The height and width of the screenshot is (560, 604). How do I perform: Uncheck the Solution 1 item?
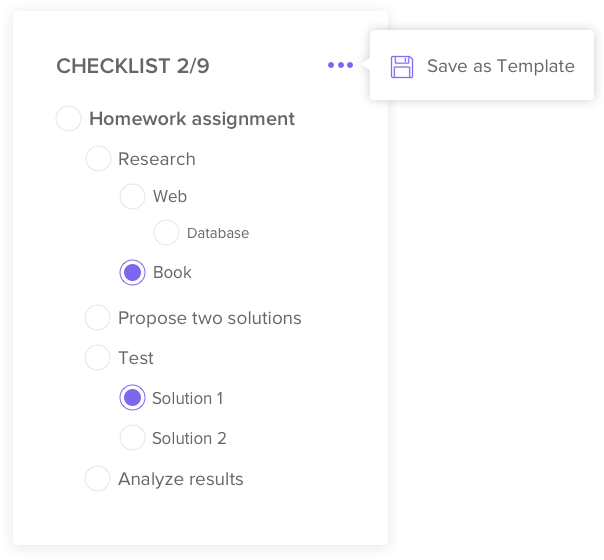[132, 398]
